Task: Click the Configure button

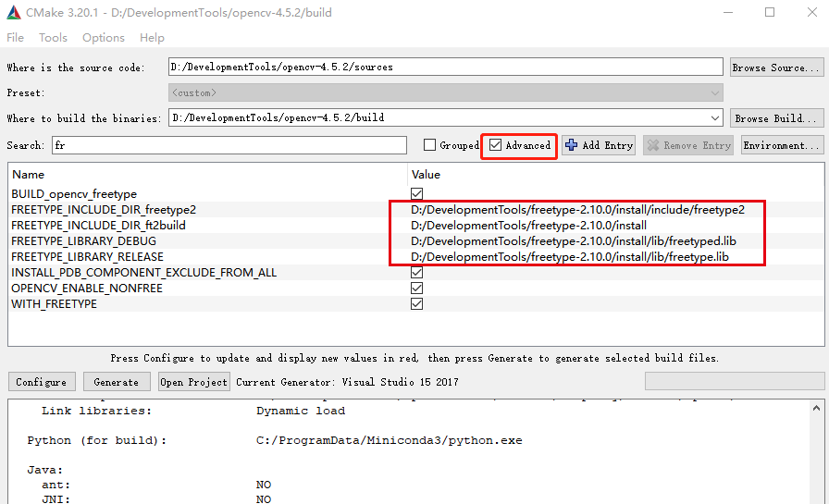Action: (42, 381)
